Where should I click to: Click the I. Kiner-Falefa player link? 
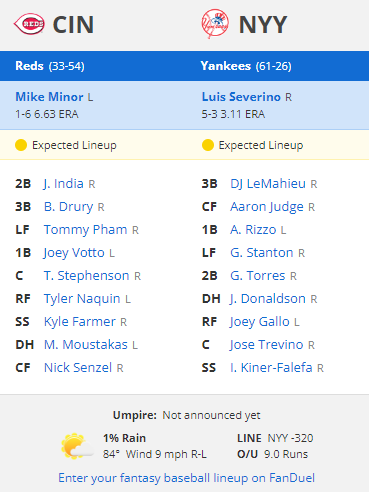point(271,368)
